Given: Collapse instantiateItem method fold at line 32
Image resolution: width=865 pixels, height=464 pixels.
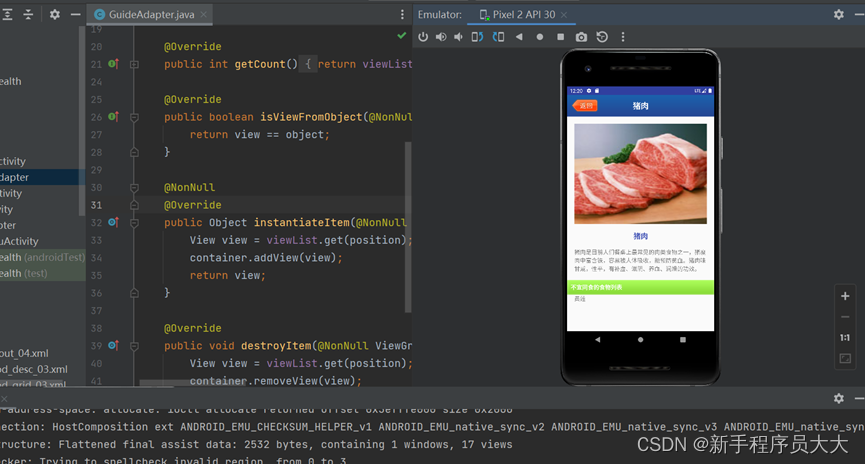Looking at the screenshot, I should tap(134, 223).
